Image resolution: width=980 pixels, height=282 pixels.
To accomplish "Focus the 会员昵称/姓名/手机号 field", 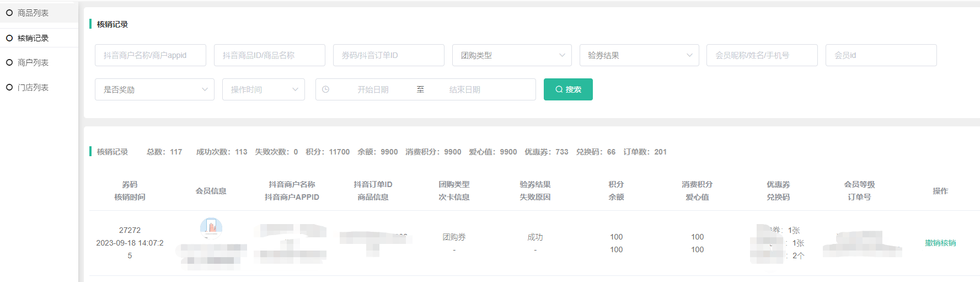I will [762, 55].
